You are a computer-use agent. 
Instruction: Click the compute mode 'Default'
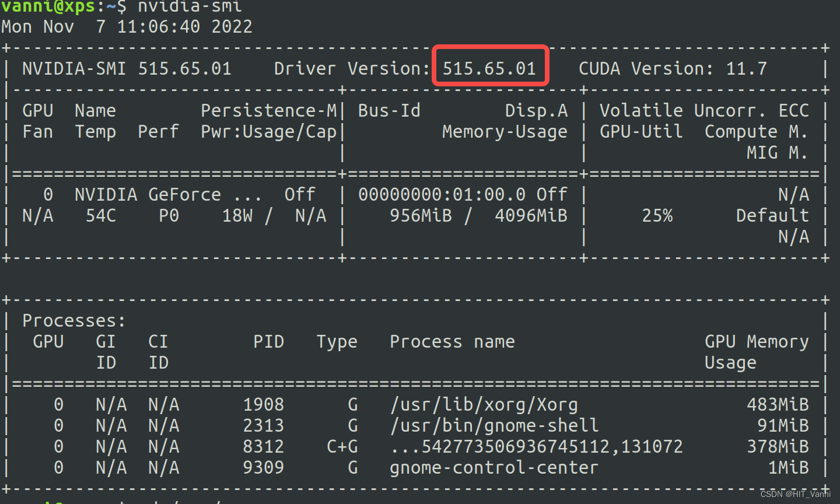772,216
